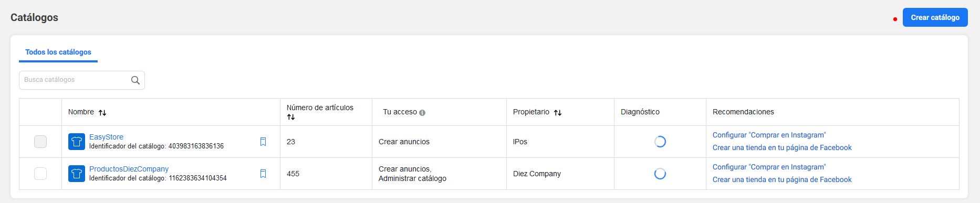Select the EasyStore row checkbox
This screenshot has width=980, height=203.
pos(40,142)
